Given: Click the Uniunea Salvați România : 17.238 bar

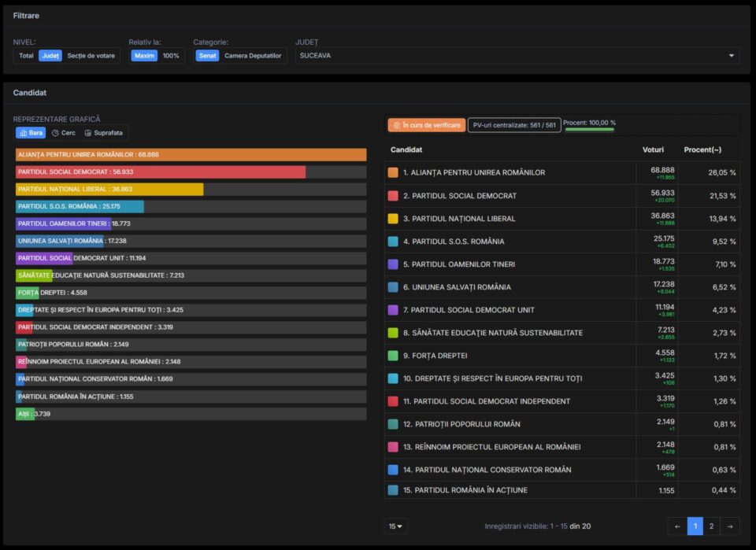Looking at the screenshot, I should [x=60, y=241].
